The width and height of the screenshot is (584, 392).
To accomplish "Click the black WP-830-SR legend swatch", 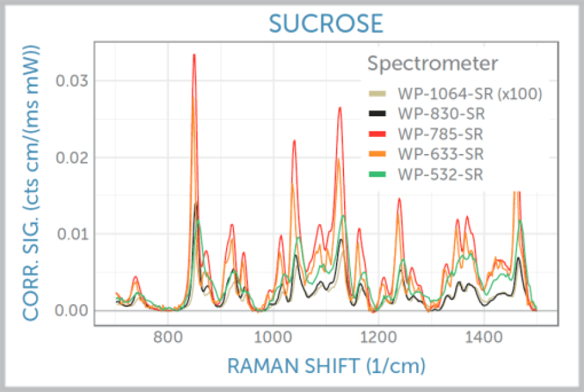I will click(x=378, y=114).
